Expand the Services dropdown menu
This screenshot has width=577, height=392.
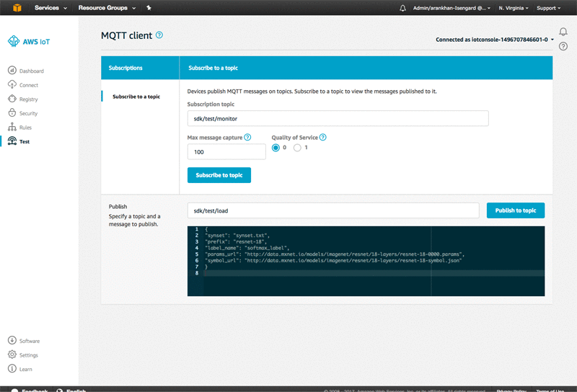[x=50, y=8]
